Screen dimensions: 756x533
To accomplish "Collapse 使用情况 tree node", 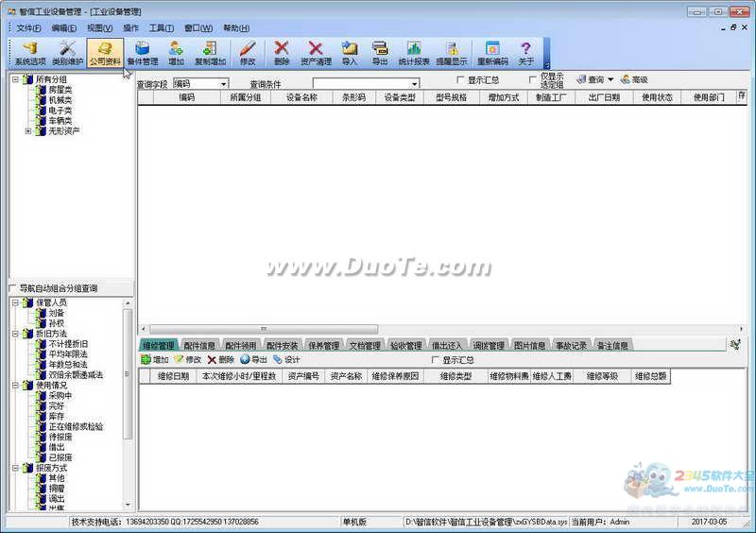I will [15, 385].
